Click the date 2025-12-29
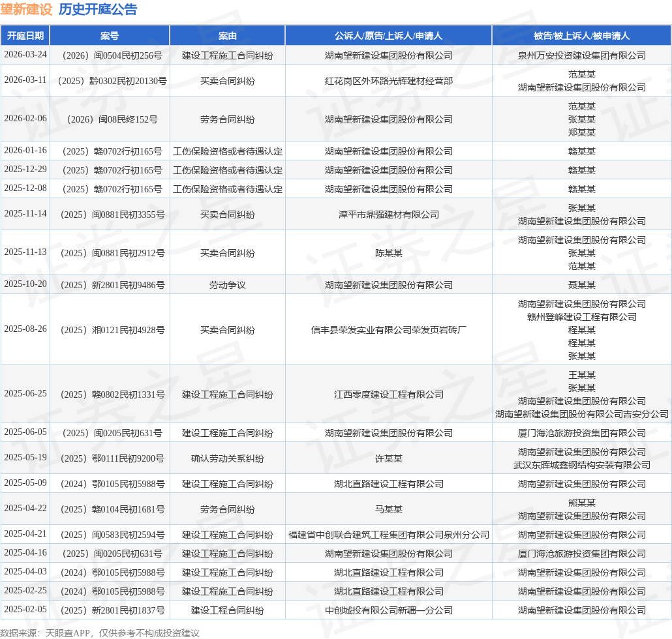This screenshot has width=672, height=639. click(x=25, y=169)
